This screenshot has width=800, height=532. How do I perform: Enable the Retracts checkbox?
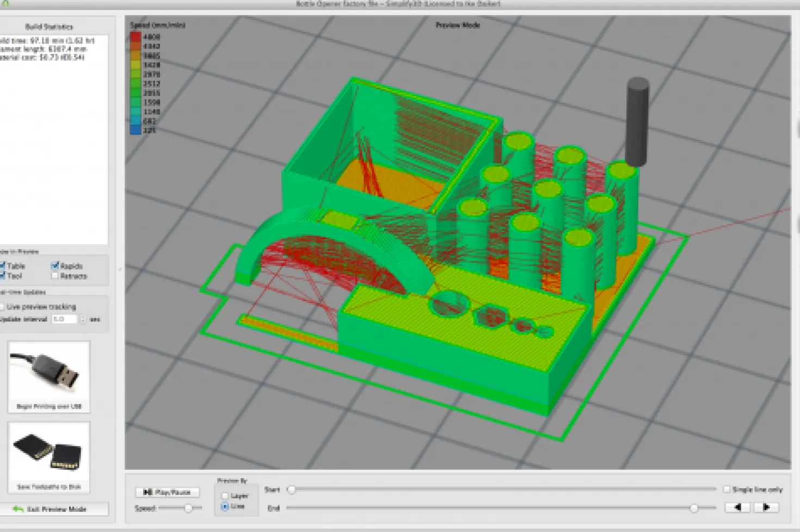55,276
